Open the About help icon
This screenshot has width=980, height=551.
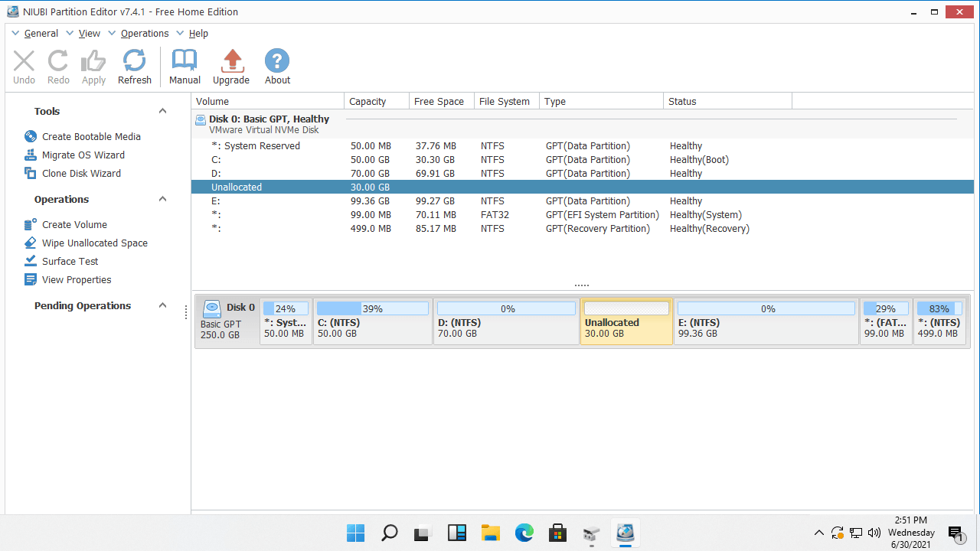coord(277,67)
